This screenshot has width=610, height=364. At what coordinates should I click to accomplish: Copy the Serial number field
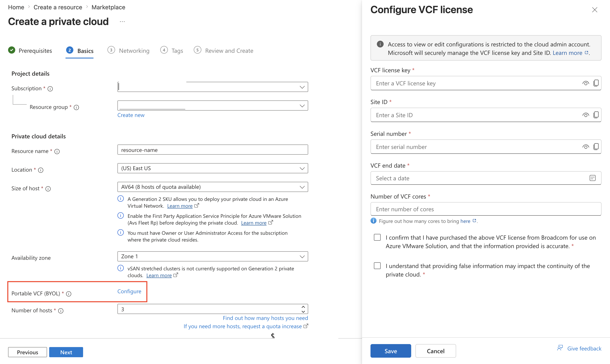596,147
